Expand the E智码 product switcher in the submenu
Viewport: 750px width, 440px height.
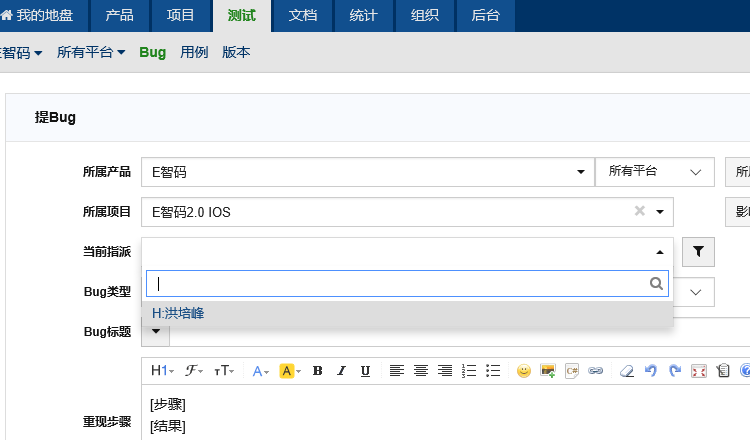click(x=21, y=52)
